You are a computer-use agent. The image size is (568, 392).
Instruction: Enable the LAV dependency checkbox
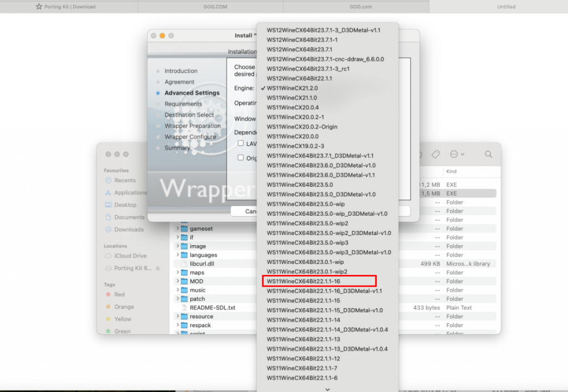240,143
